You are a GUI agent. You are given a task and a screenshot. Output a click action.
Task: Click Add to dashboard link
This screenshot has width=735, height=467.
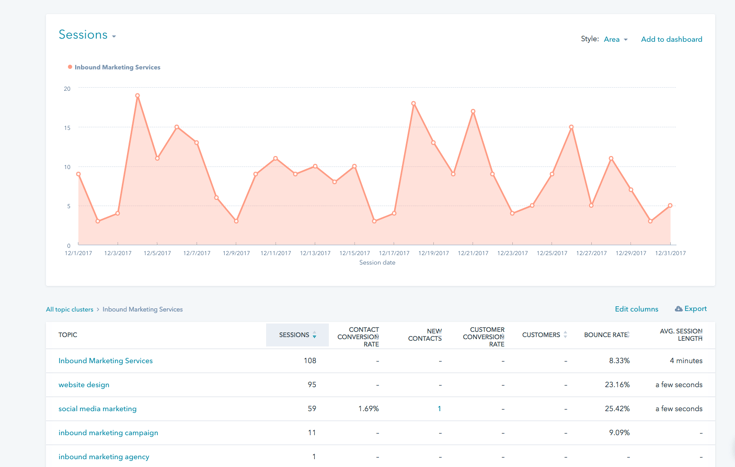(671, 40)
